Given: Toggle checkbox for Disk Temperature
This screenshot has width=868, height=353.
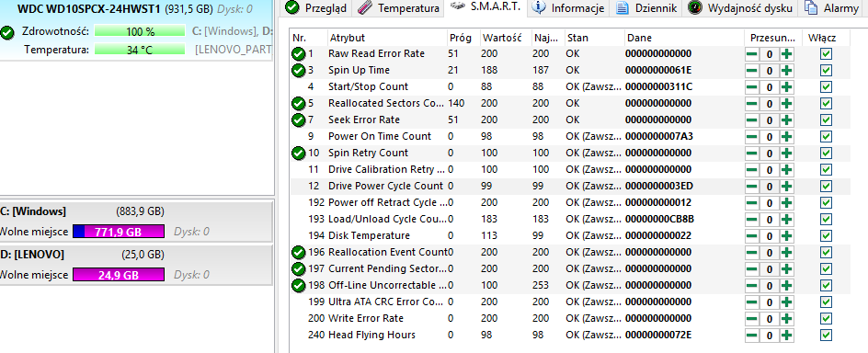Looking at the screenshot, I should click(826, 236).
